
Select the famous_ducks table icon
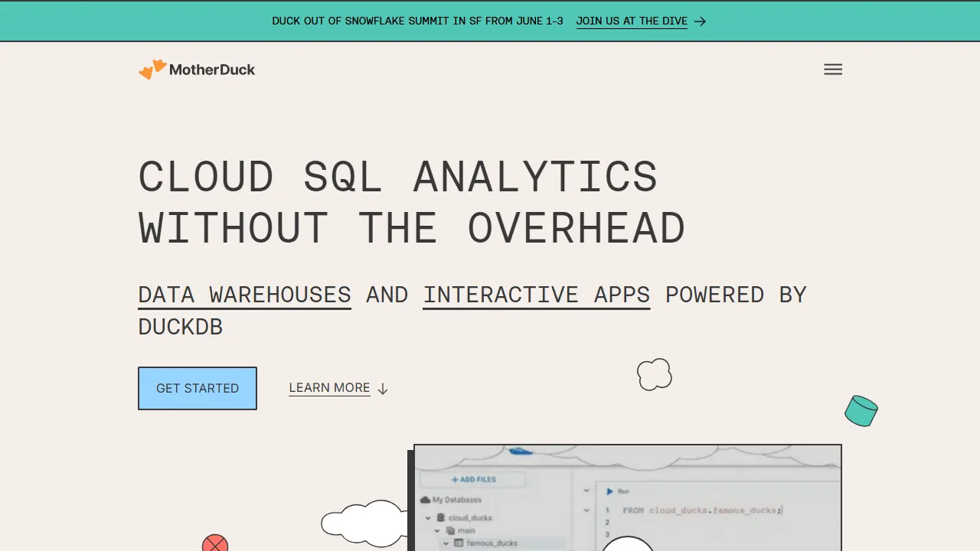pyautogui.click(x=459, y=543)
